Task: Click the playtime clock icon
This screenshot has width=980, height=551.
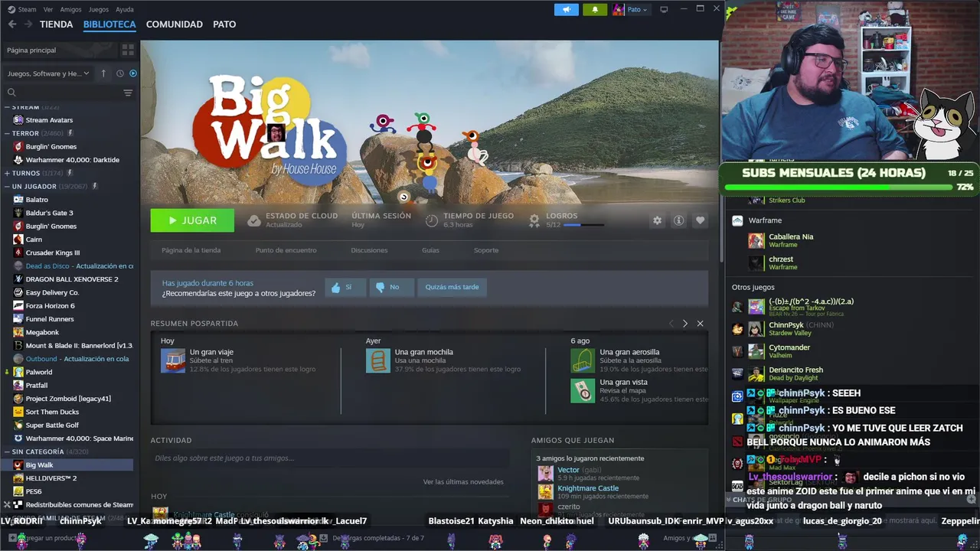Action: [432, 220]
